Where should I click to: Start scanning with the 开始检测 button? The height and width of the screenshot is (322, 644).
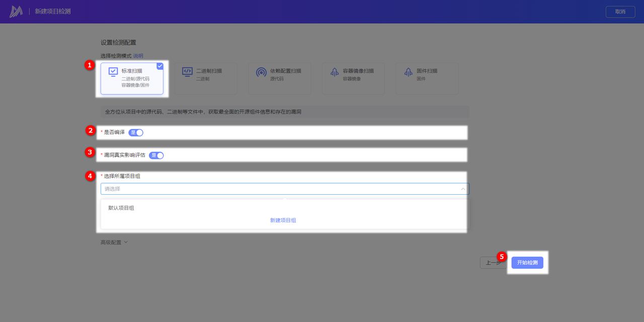click(x=527, y=263)
